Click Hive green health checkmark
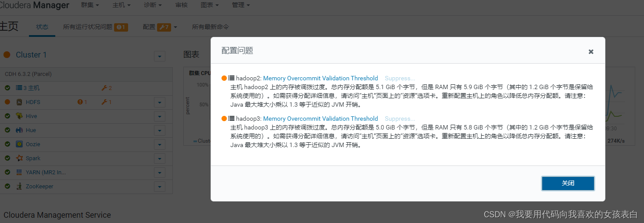Image resolution: width=644 pixels, height=223 pixels. coord(7,116)
